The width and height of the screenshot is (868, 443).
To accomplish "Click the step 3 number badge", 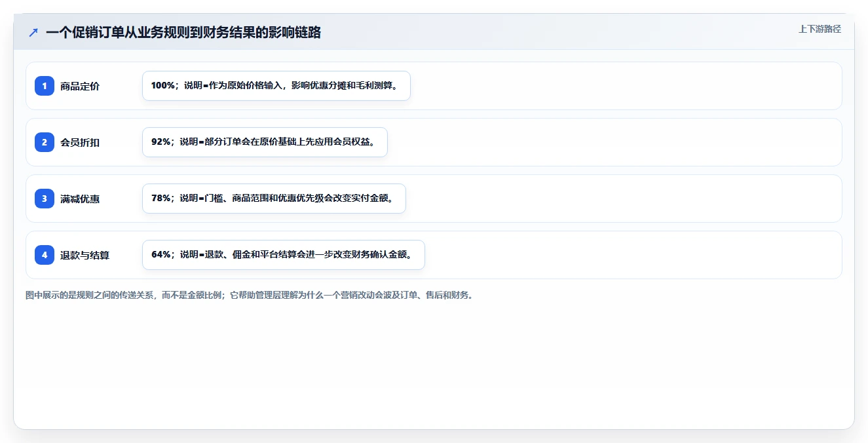I will click(45, 199).
